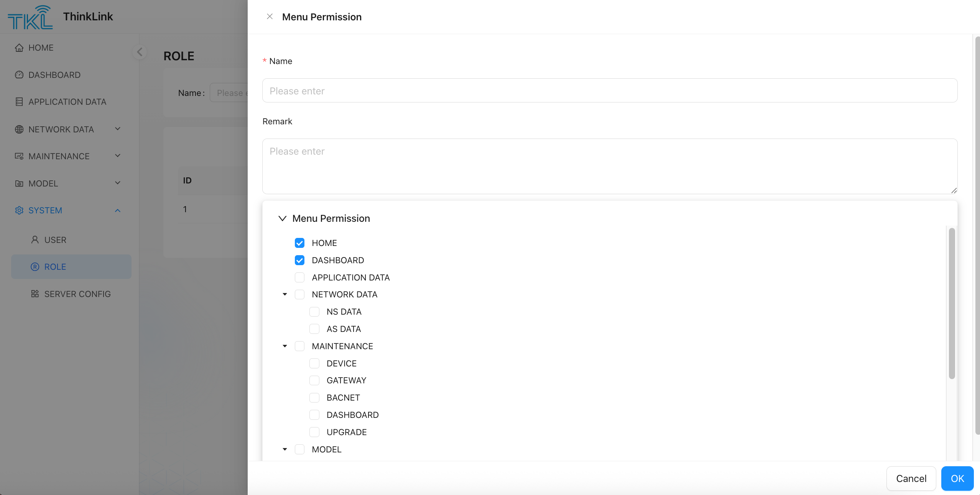Collapse the NETWORK DATA tree node
Viewport: 980px width, 495px height.
(285, 294)
